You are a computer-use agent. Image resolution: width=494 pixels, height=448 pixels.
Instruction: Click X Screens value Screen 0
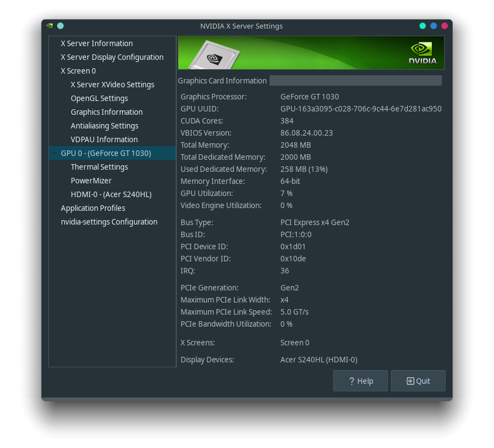(x=295, y=343)
